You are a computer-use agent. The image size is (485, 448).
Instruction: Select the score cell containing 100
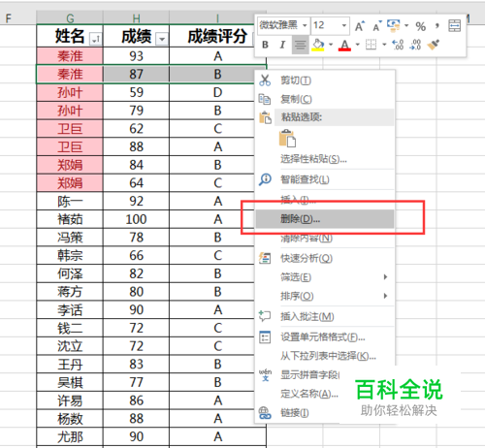pos(136,219)
